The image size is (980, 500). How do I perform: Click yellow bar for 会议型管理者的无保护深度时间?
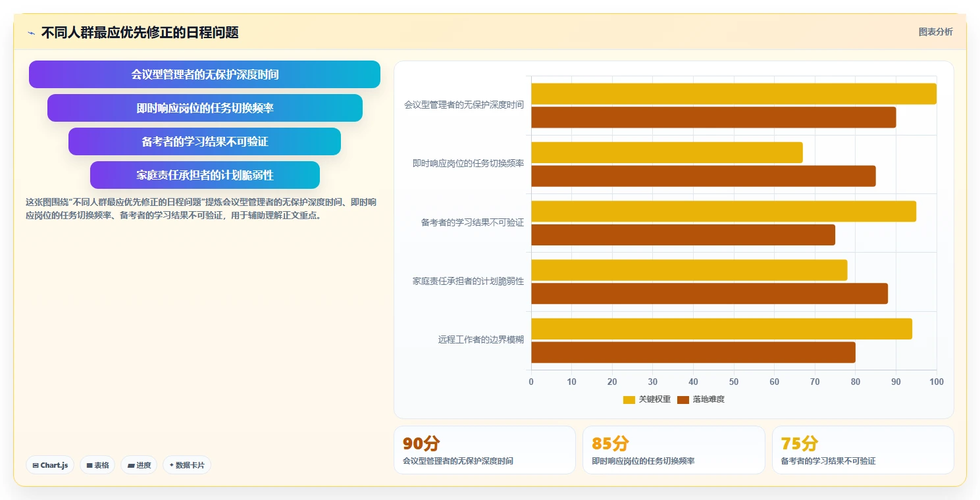pyautogui.click(x=734, y=93)
